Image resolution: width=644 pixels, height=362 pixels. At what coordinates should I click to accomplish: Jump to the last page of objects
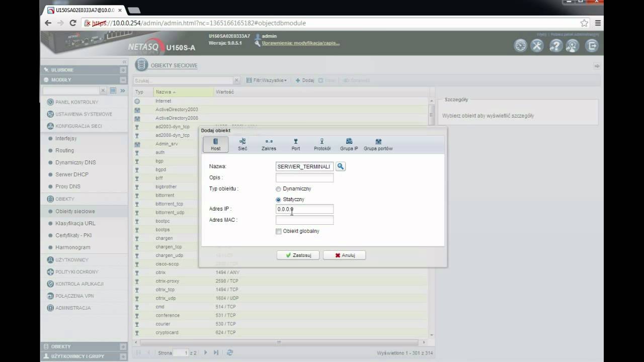click(216, 353)
